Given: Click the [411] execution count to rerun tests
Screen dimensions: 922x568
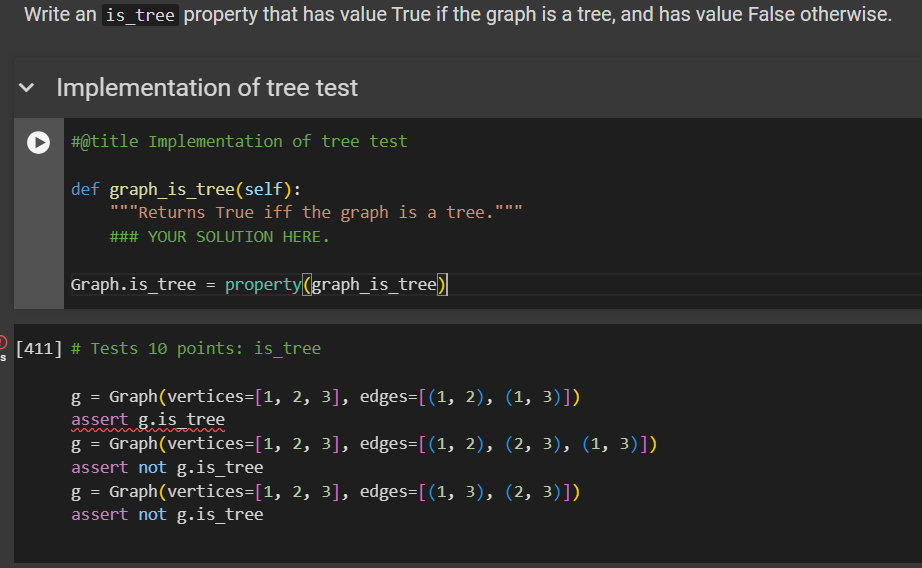Looking at the screenshot, I should [39, 348].
